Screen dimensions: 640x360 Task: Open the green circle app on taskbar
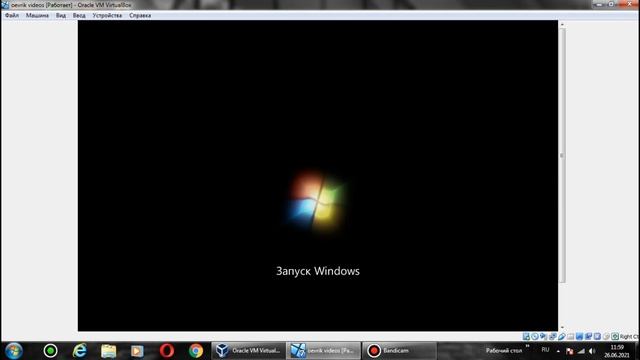pyautogui.click(x=51, y=351)
